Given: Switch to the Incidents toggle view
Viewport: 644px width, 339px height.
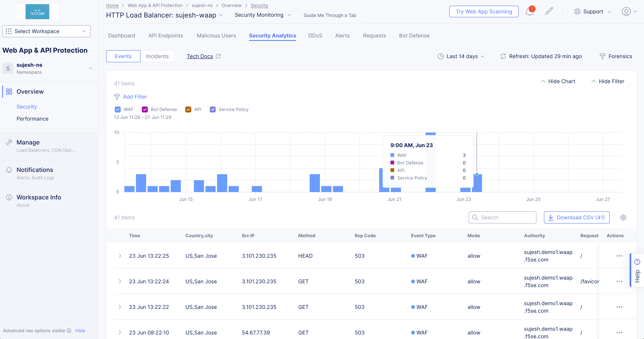Looking at the screenshot, I should tap(157, 56).
